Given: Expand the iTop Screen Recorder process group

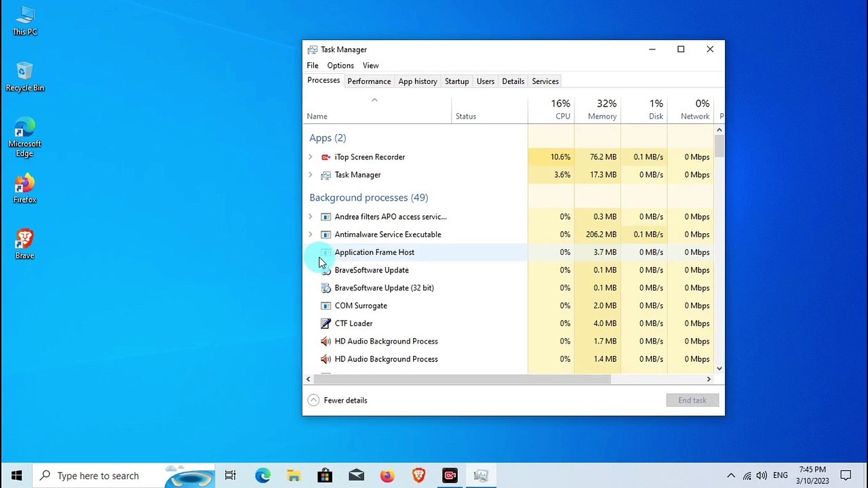Looking at the screenshot, I should [x=311, y=157].
